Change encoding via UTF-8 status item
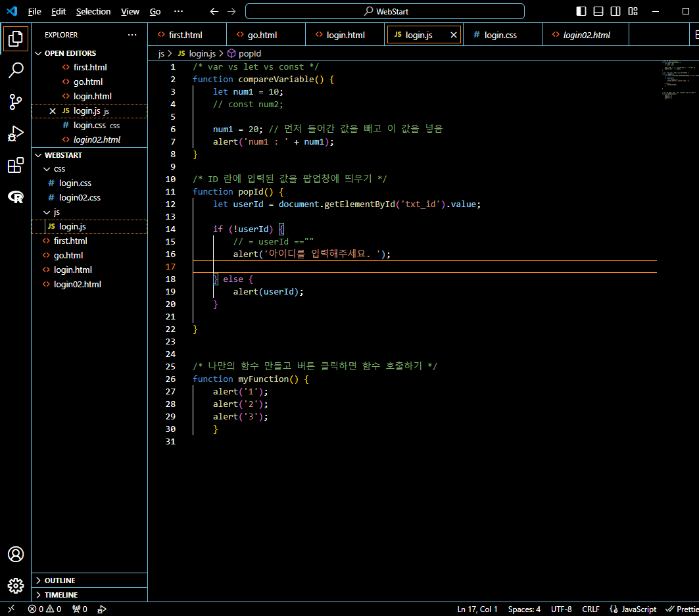699x616 pixels. (x=561, y=609)
